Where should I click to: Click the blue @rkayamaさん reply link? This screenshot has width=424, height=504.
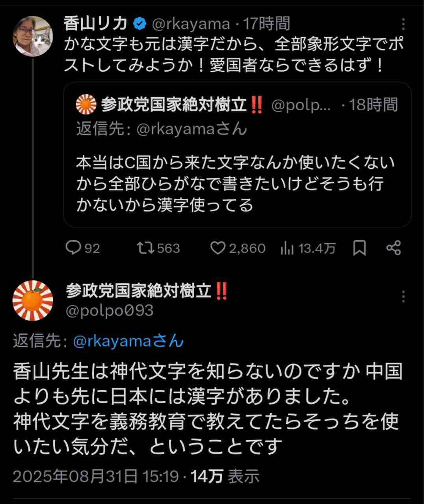tap(128, 341)
